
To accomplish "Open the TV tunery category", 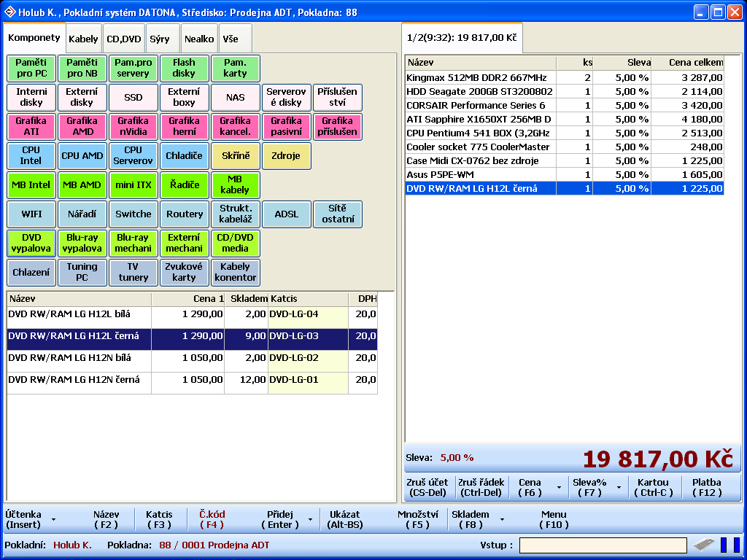I will pos(133,272).
